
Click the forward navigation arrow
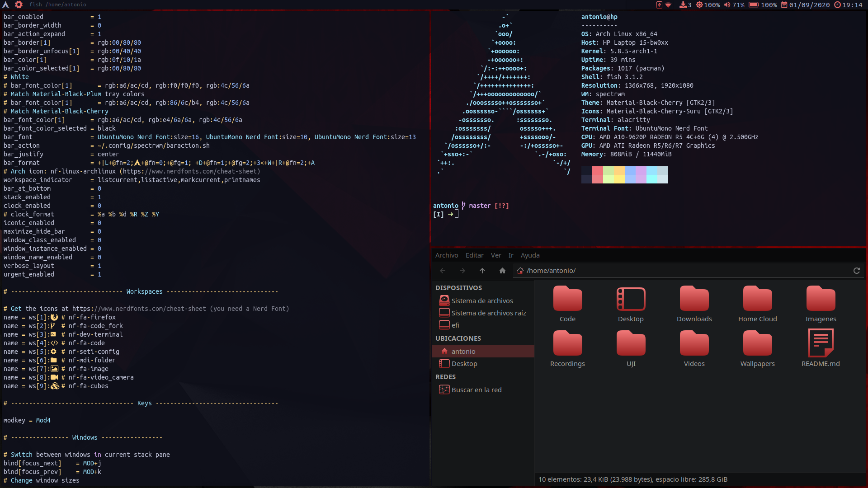[x=462, y=271]
